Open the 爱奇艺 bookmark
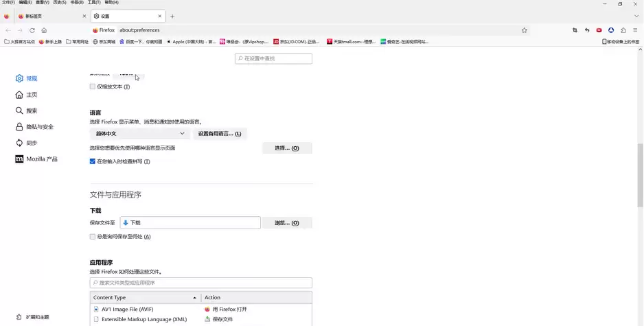 404,42
